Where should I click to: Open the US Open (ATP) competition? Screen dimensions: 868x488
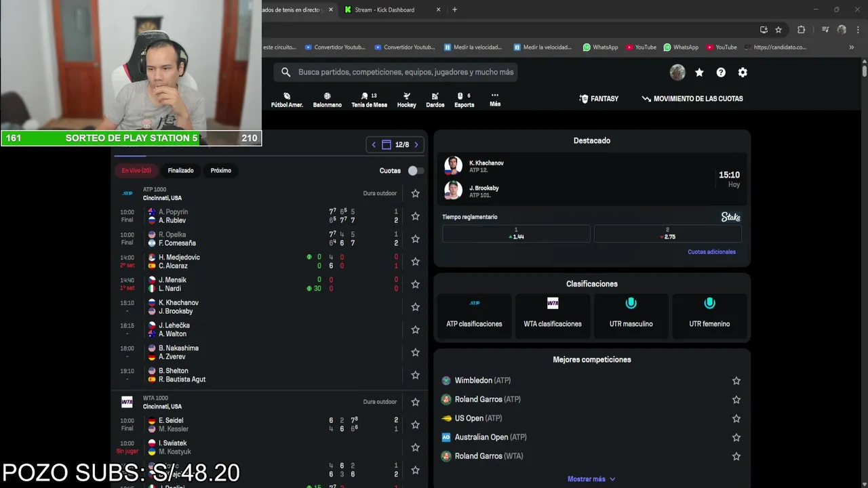pyautogui.click(x=471, y=418)
